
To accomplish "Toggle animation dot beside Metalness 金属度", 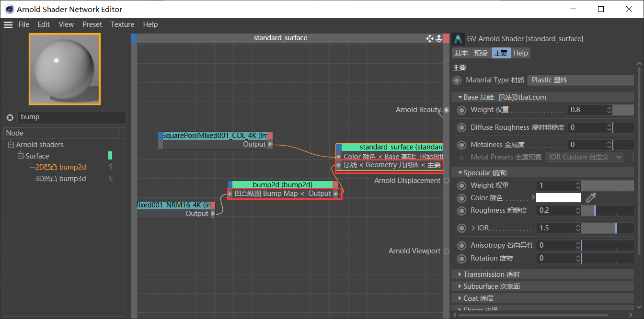I will tap(461, 145).
